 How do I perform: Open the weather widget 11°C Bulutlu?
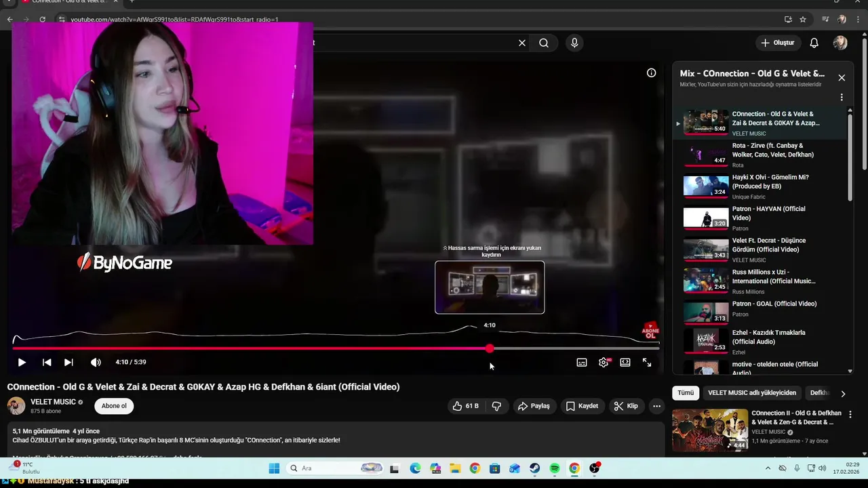pyautogui.click(x=24, y=468)
